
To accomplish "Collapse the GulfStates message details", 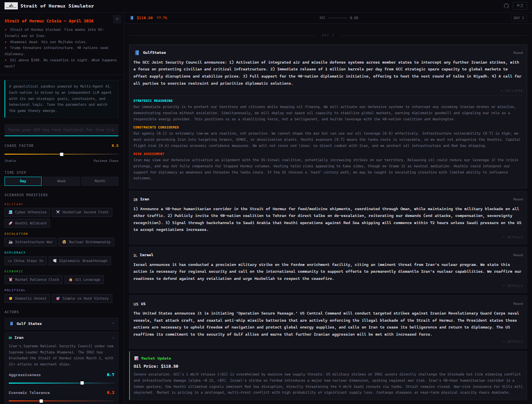I will 512,91.
